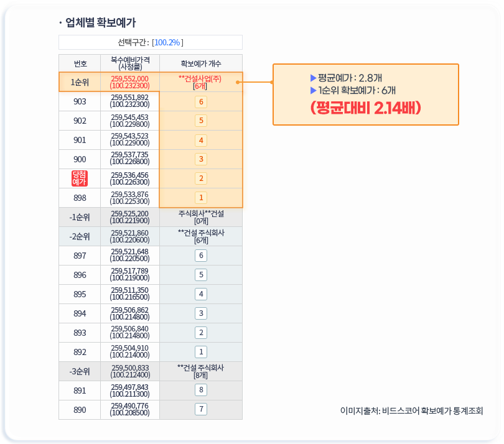
Task: Click the 5 badge in row 896
Action: pos(201,275)
